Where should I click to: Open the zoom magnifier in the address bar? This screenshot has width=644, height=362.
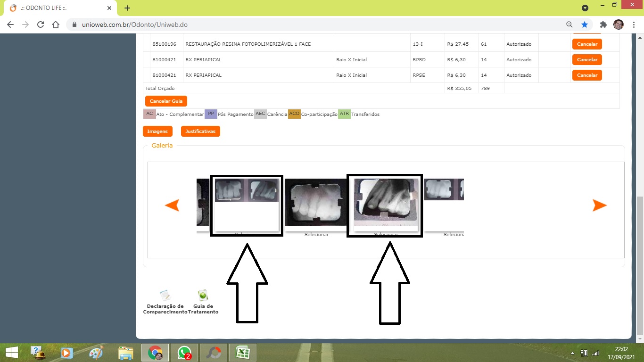[x=570, y=25]
